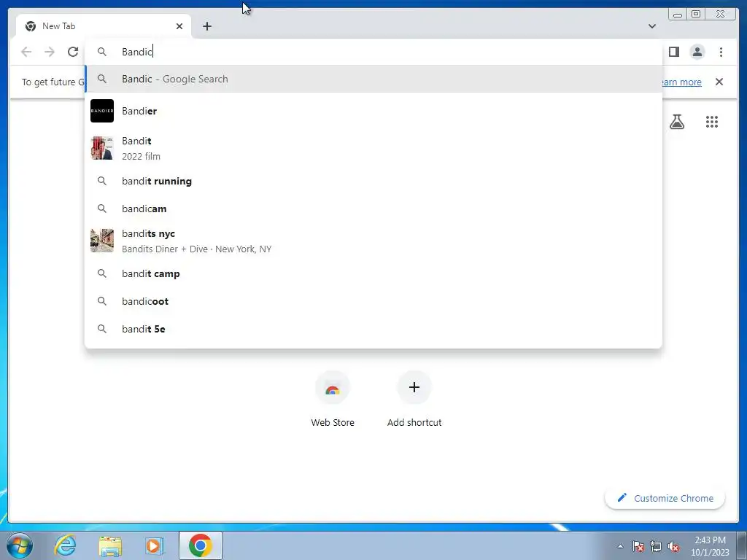Open Search Labs flask icon
This screenshot has height=560, width=747.
tap(677, 122)
